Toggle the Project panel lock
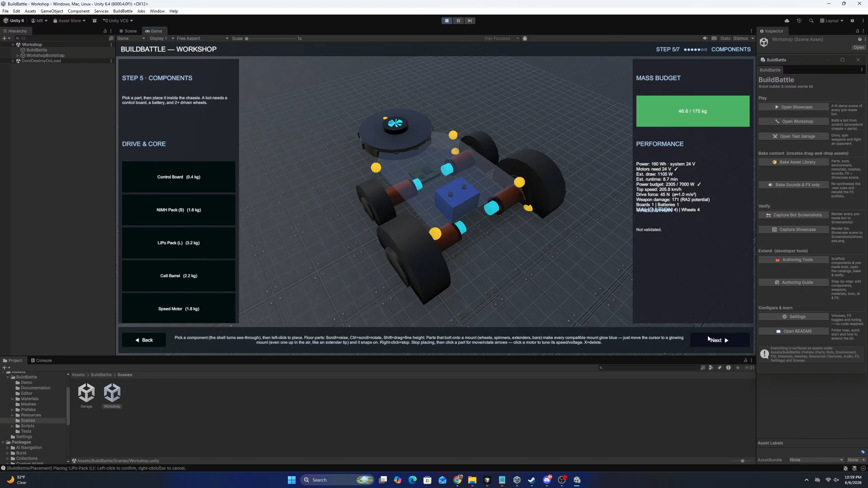Screen dimensions: 868x488 coord(745,360)
